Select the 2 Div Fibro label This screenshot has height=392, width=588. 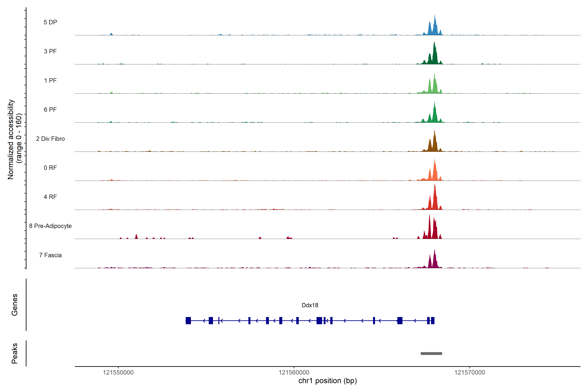point(50,139)
